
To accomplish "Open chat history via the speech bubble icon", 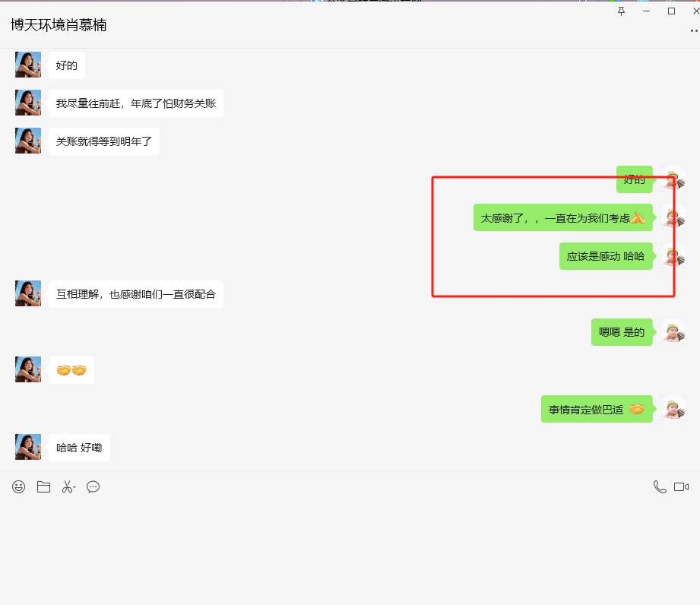I will (93, 487).
